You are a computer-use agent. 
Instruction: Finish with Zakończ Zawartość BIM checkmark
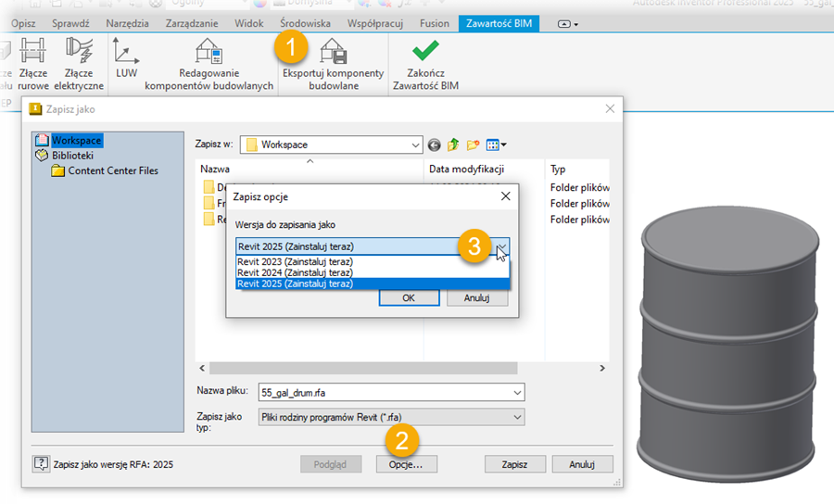click(x=425, y=64)
